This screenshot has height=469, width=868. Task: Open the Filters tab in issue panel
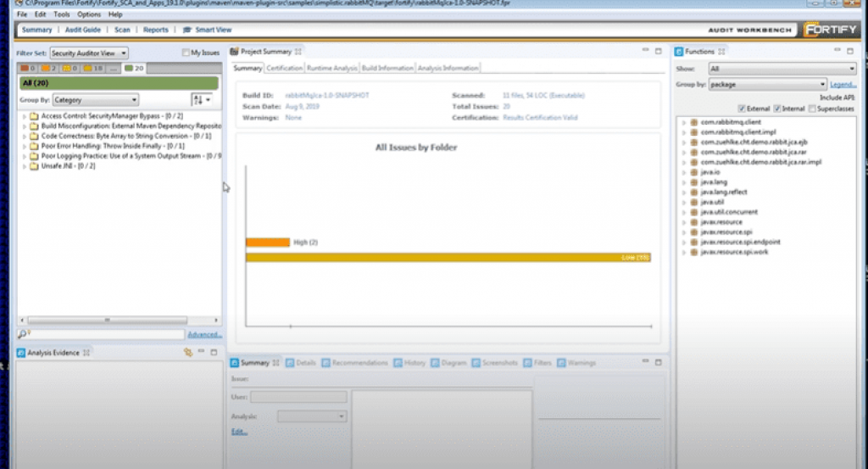(537, 363)
